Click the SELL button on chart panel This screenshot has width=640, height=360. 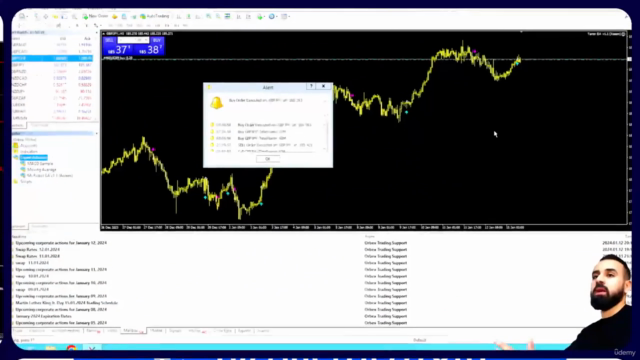tap(109, 40)
